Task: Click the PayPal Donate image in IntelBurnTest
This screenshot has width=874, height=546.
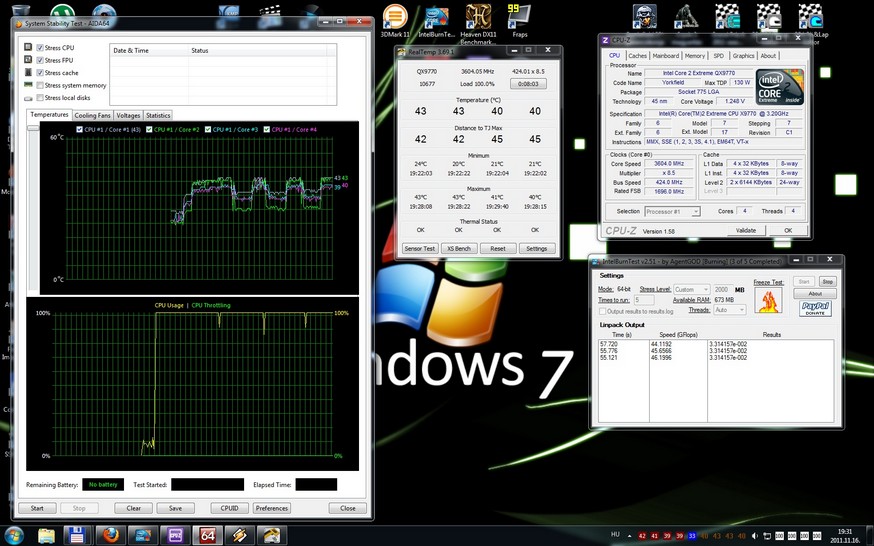Action: (x=815, y=308)
